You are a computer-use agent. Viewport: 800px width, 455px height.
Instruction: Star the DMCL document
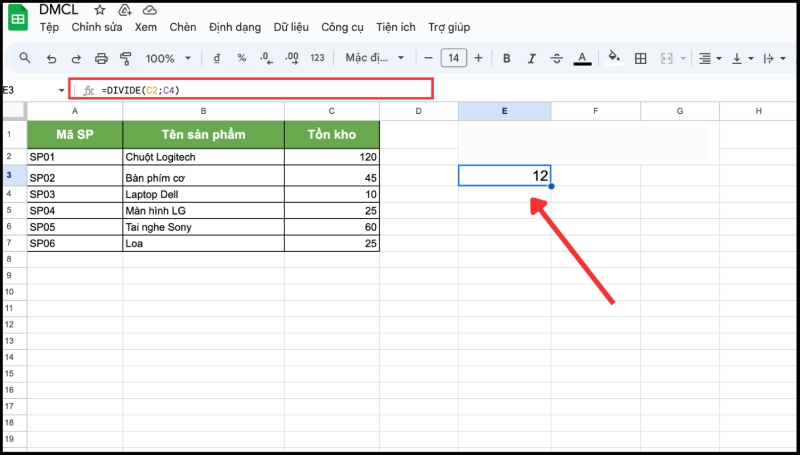(100, 9)
